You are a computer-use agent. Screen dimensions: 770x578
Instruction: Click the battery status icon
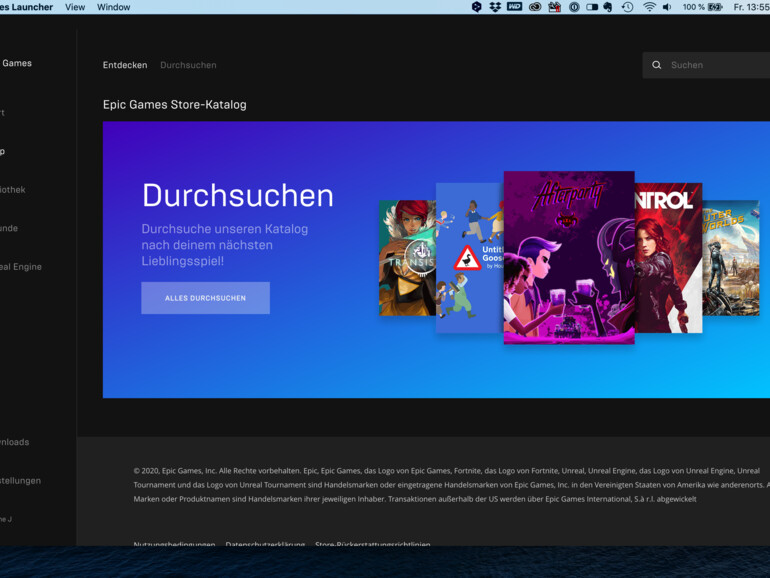coord(715,7)
